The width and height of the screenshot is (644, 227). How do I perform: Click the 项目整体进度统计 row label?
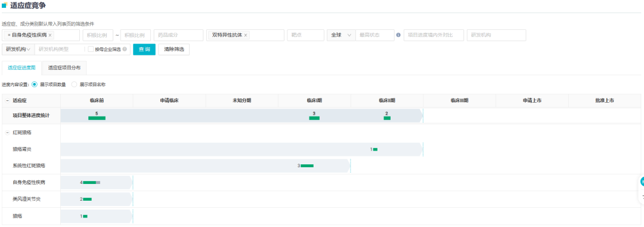point(31,115)
